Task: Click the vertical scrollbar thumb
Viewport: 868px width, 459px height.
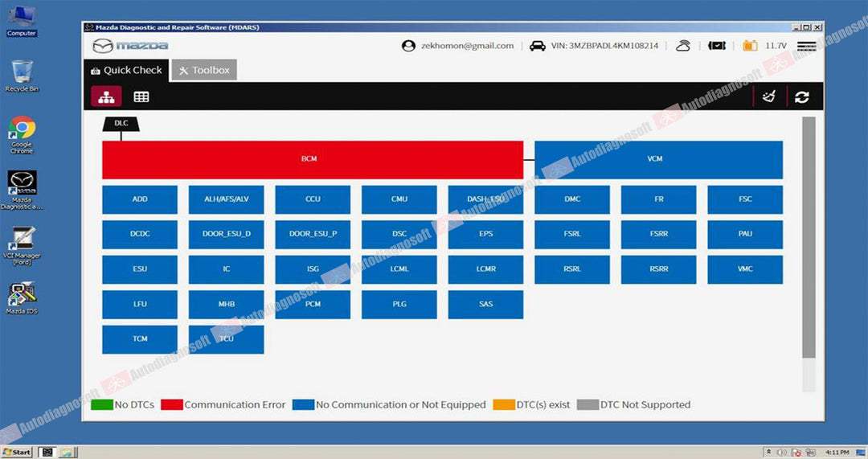Action: 809,237
